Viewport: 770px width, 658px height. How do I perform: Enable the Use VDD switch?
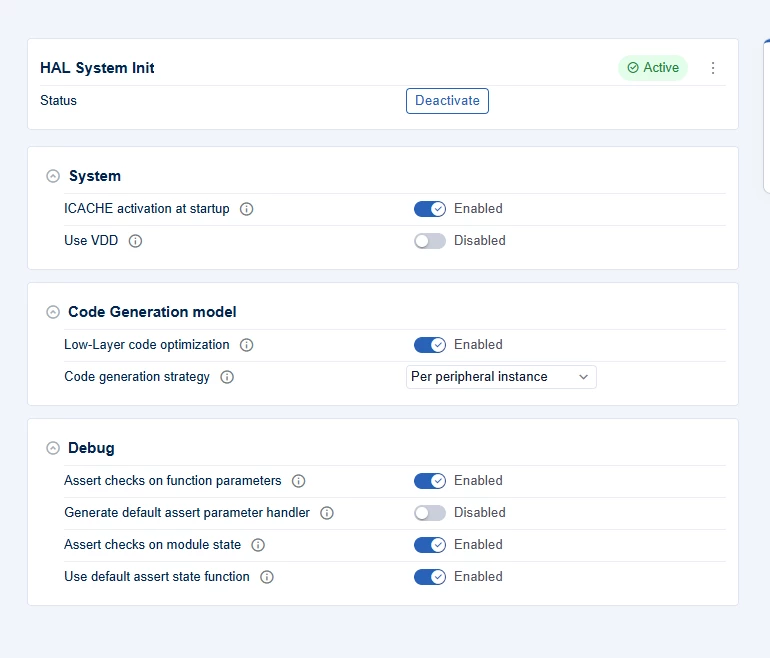coord(430,241)
